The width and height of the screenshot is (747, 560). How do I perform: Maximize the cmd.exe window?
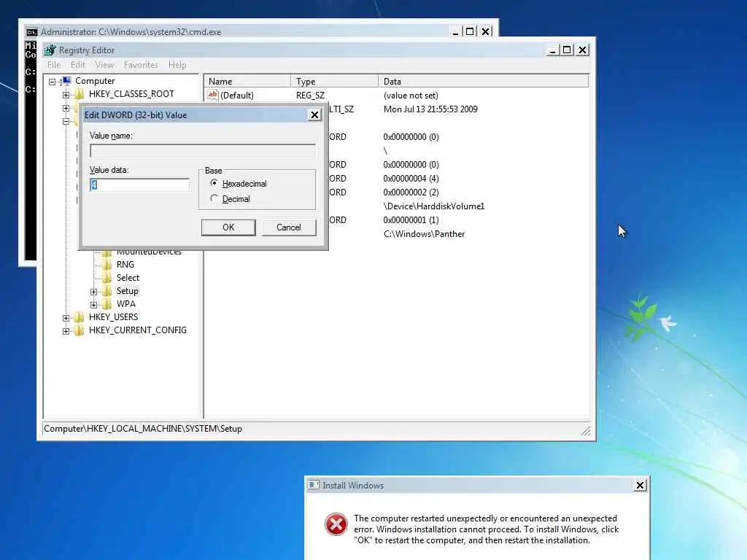click(470, 31)
